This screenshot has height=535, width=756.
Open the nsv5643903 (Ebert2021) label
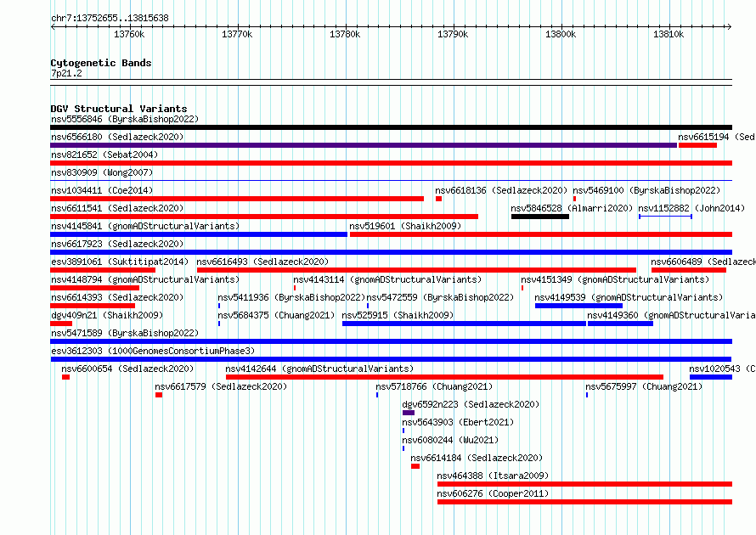458,422
